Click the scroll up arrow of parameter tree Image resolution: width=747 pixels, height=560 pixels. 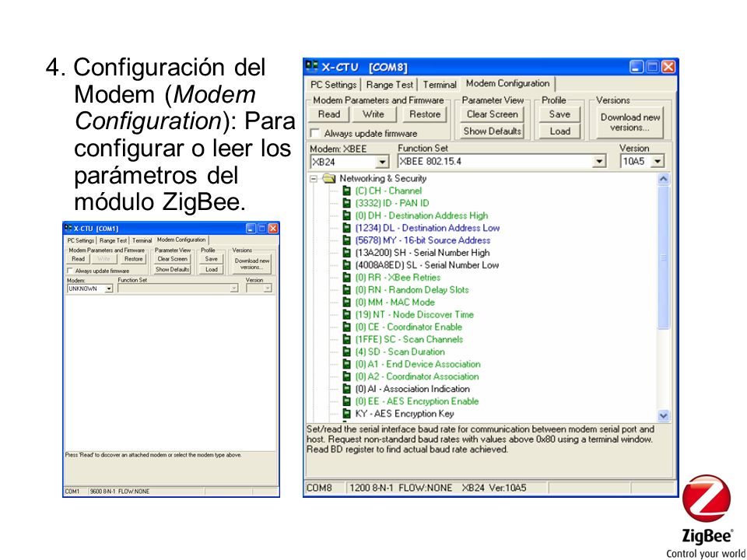coord(663,179)
